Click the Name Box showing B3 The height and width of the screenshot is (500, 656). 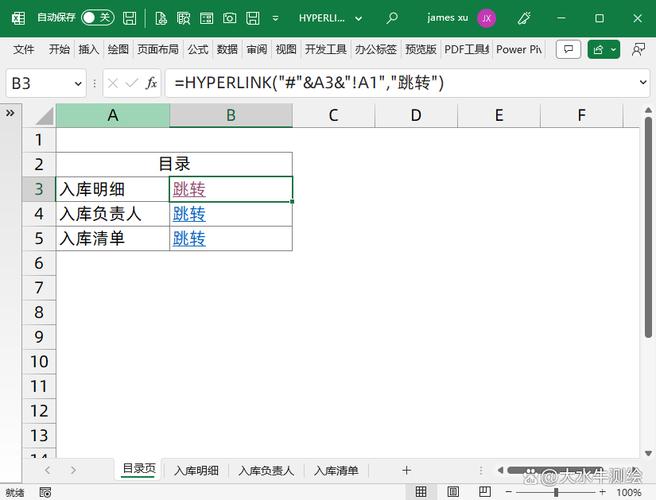[40, 83]
